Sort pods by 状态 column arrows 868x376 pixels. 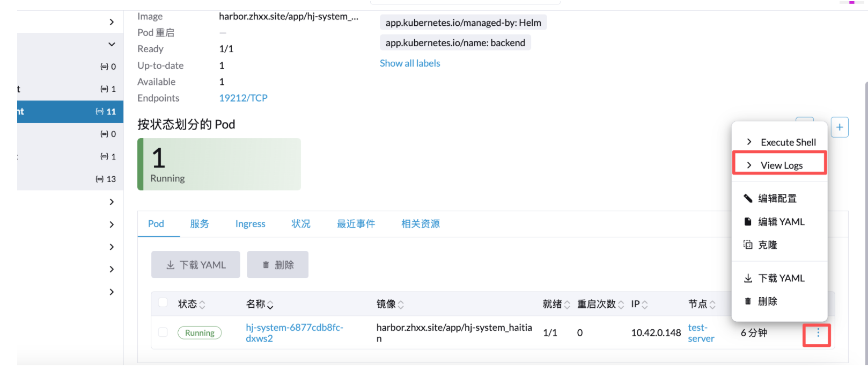[202, 305]
